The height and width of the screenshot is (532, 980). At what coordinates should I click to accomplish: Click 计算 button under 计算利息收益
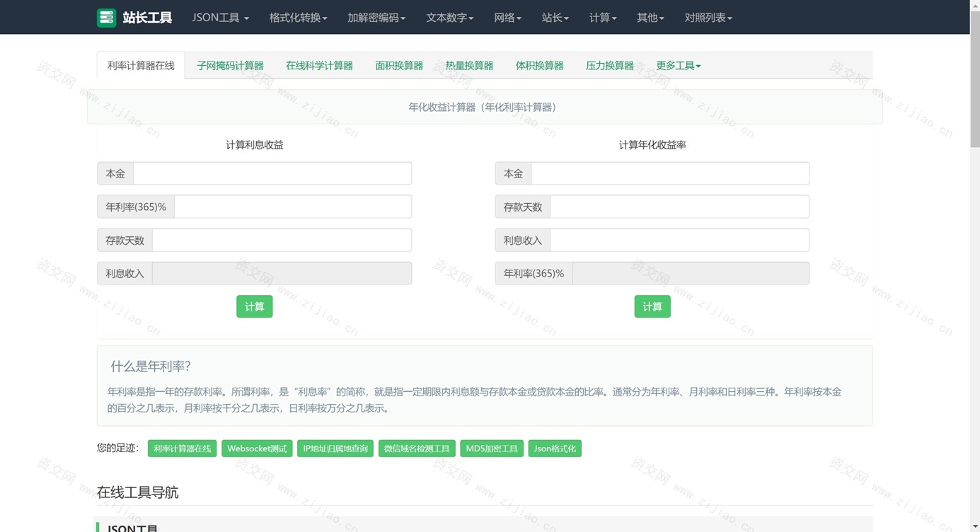(255, 306)
